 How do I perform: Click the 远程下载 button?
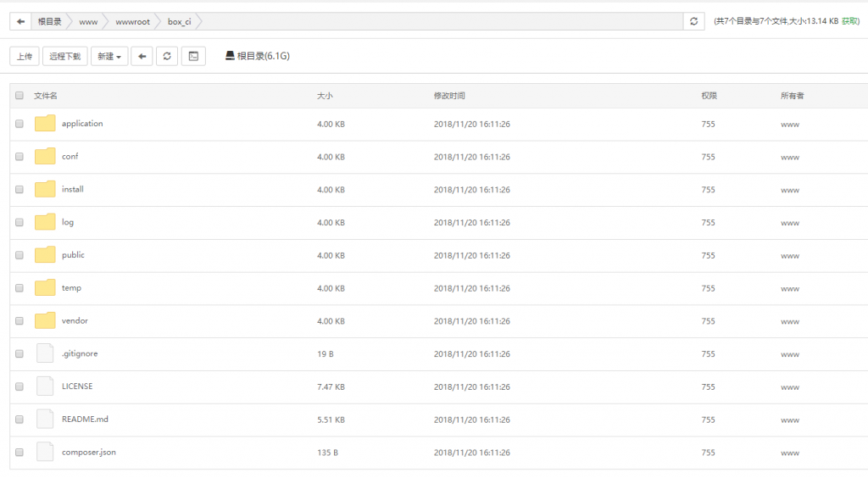[x=64, y=56]
